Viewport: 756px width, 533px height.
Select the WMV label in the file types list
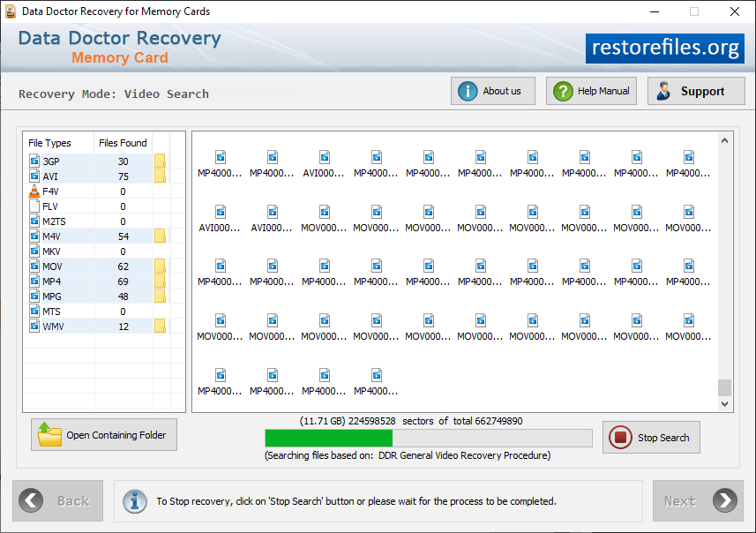tap(53, 327)
